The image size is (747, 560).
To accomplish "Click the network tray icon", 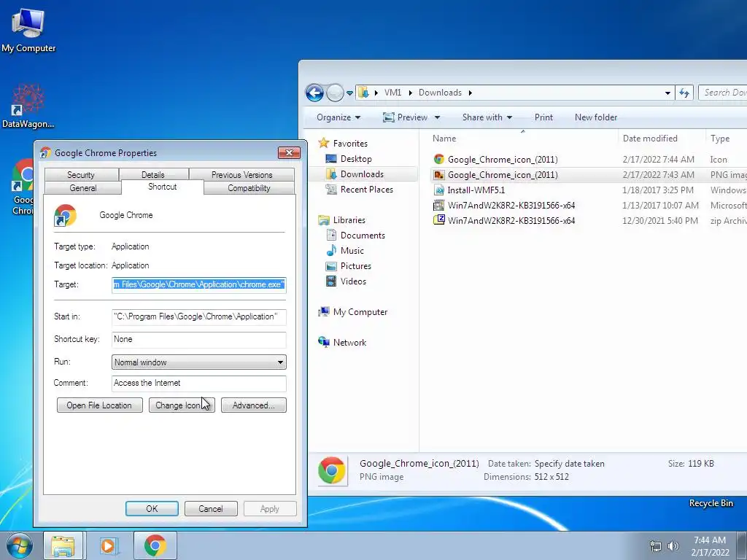I will tap(656, 546).
